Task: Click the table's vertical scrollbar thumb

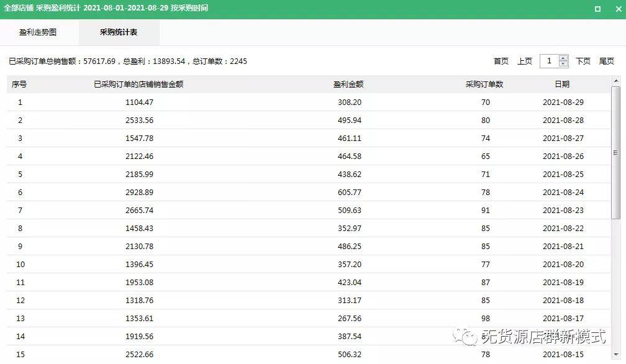Action: pyautogui.click(x=615, y=152)
